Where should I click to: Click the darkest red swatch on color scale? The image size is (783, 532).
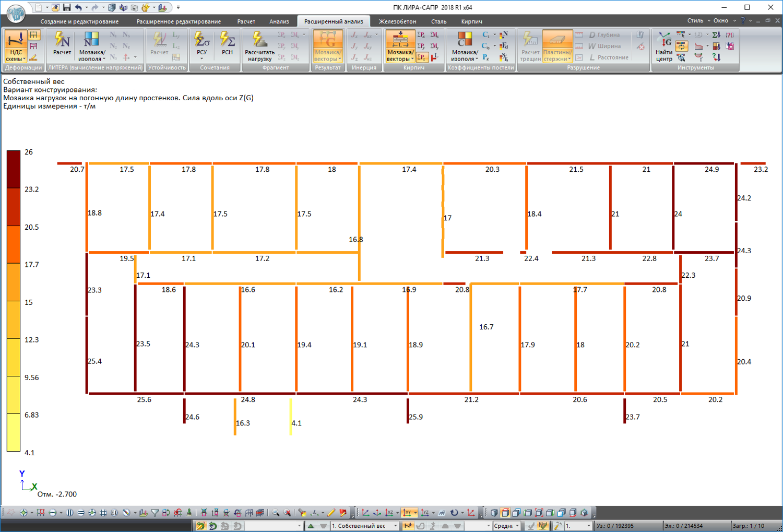point(14,169)
